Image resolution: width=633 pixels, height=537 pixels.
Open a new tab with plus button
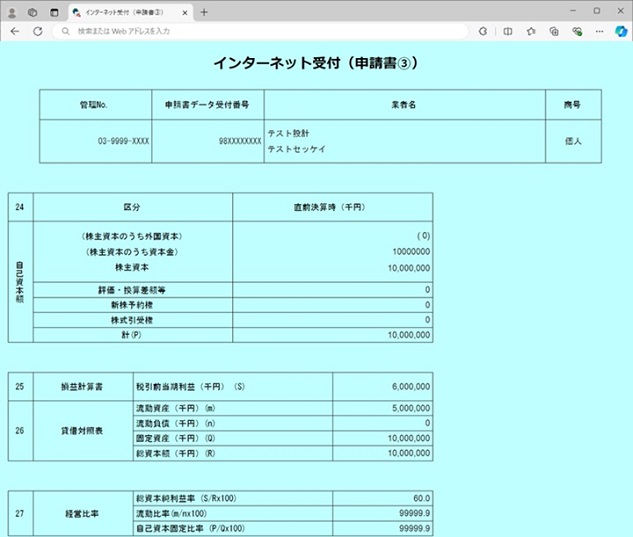[x=204, y=13]
